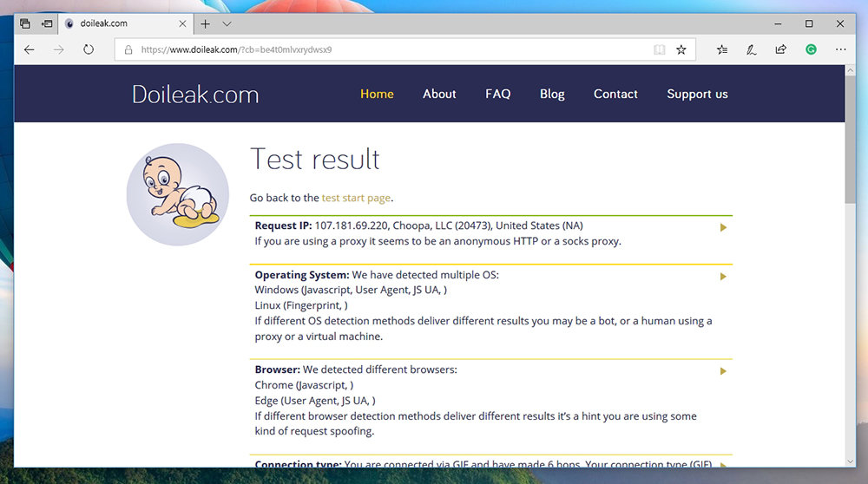
Task: Click the Test result heading
Action: coord(315,160)
